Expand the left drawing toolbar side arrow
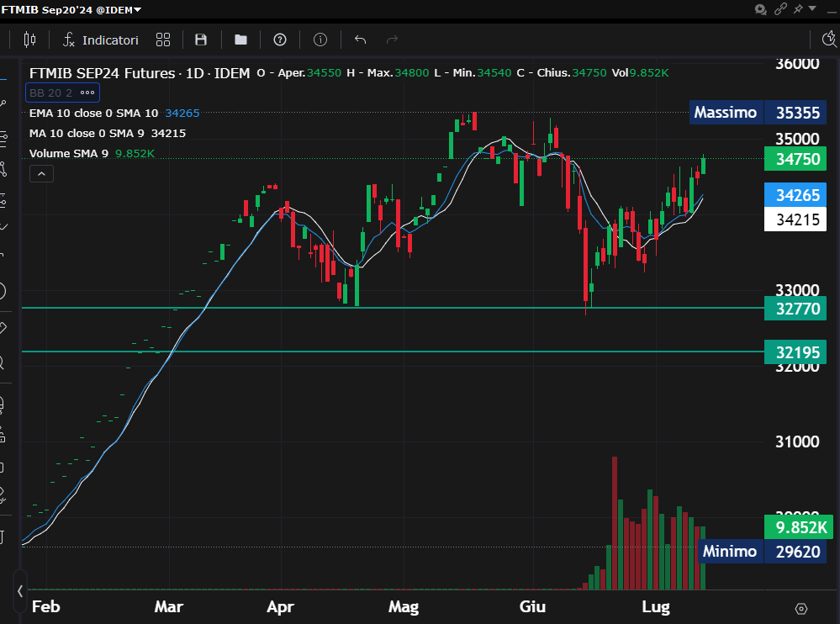Image resolution: width=840 pixels, height=624 pixels. [x=20, y=590]
